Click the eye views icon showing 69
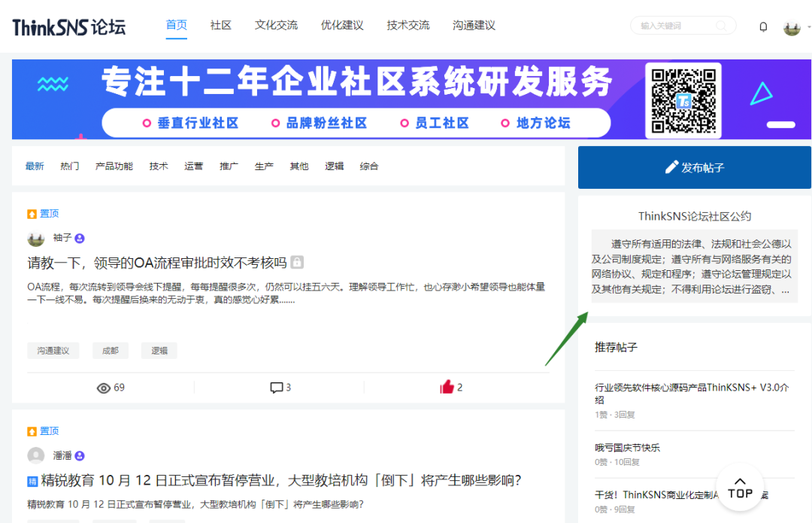The image size is (812, 523). [x=104, y=388]
